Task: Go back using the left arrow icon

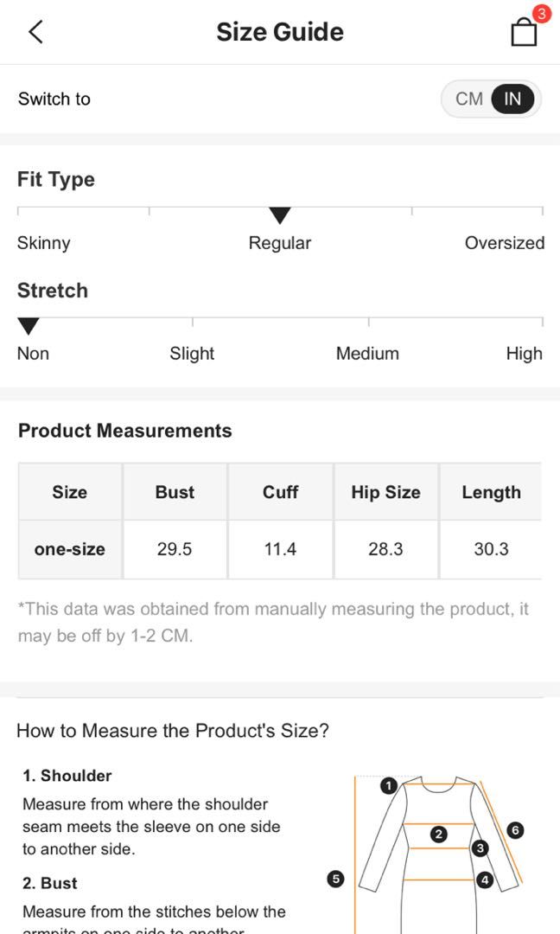Action: pyautogui.click(x=35, y=32)
